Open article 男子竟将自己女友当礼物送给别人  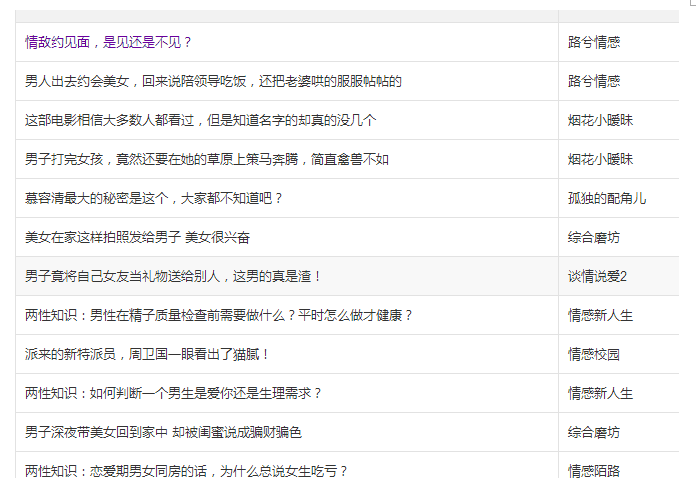[173, 277]
